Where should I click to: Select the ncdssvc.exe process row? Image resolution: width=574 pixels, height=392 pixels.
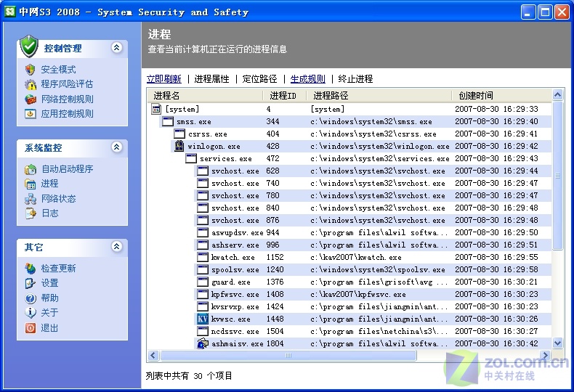click(x=349, y=331)
